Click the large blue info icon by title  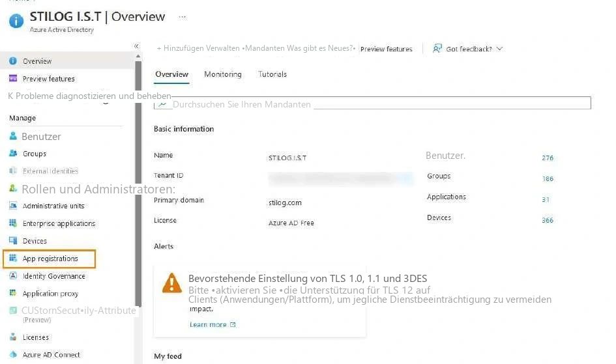[16, 21]
